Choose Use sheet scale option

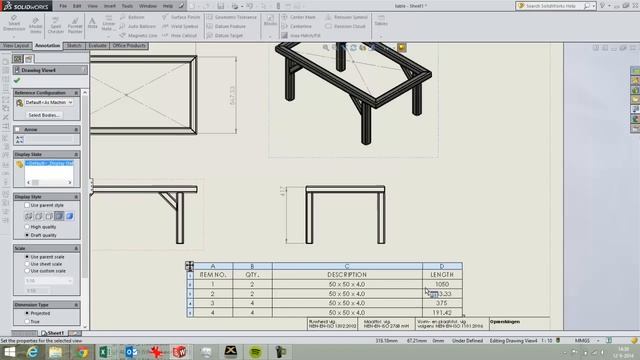click(27, 264)
